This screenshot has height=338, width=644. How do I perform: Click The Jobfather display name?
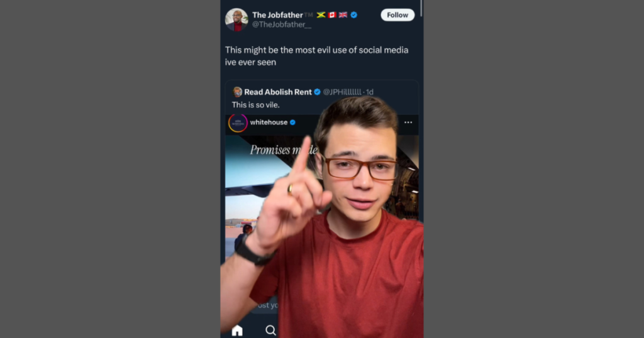pos(277,15)
